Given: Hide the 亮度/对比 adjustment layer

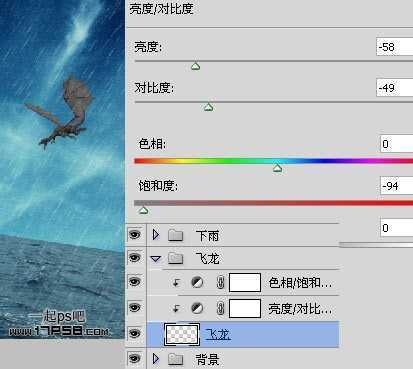Looking at the screenshot, I should click(135, 308).
